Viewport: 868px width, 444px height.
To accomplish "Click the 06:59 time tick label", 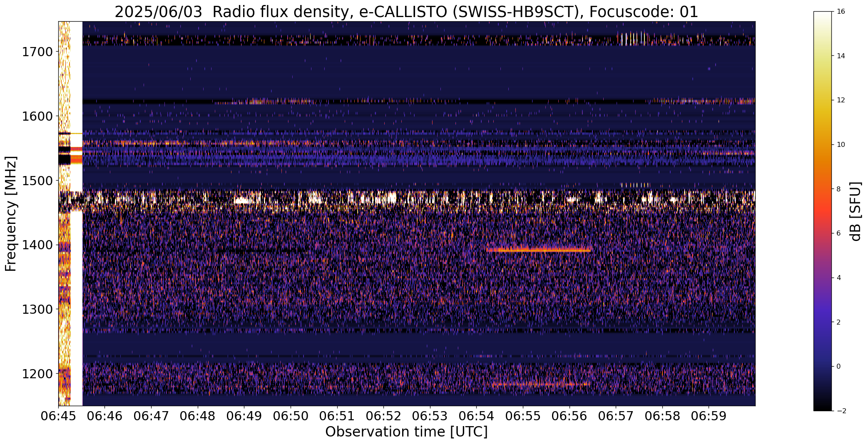I will (x=709, y=416).
